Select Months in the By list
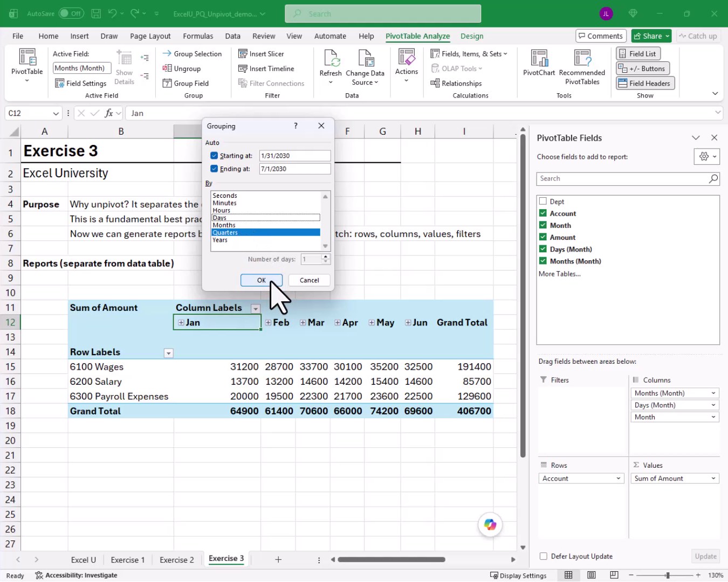Viewport: 728px width, 582px height. [266, 225]
